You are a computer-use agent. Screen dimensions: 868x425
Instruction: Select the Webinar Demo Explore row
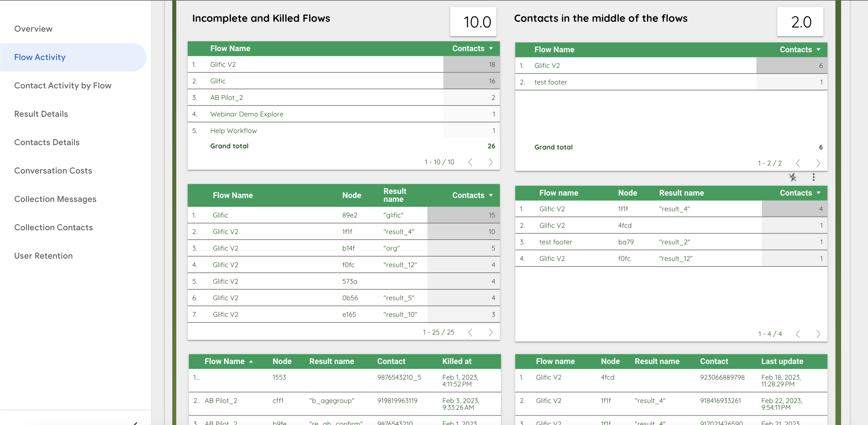pyautogui.click(x=343, y=114)
